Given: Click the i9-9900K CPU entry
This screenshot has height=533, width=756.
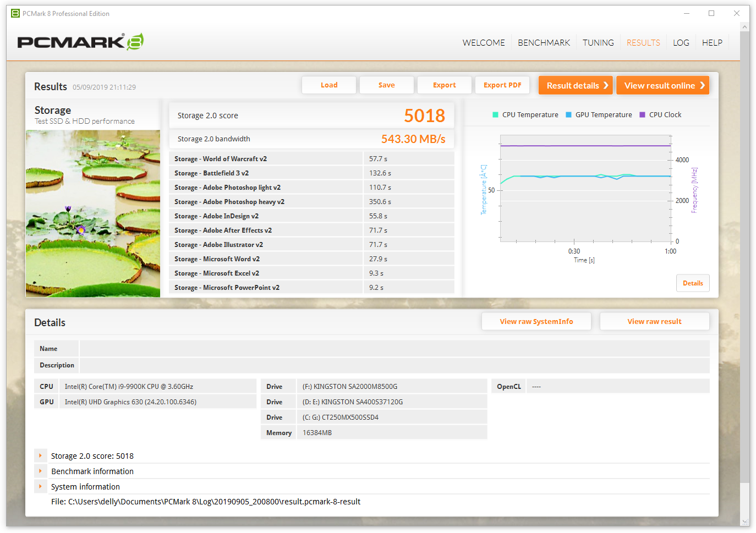Looking at the screenshot, I should 158,387.
